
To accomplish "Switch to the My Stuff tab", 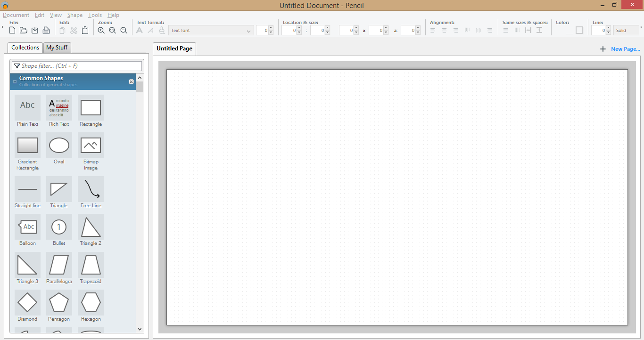I will point(57,48).
